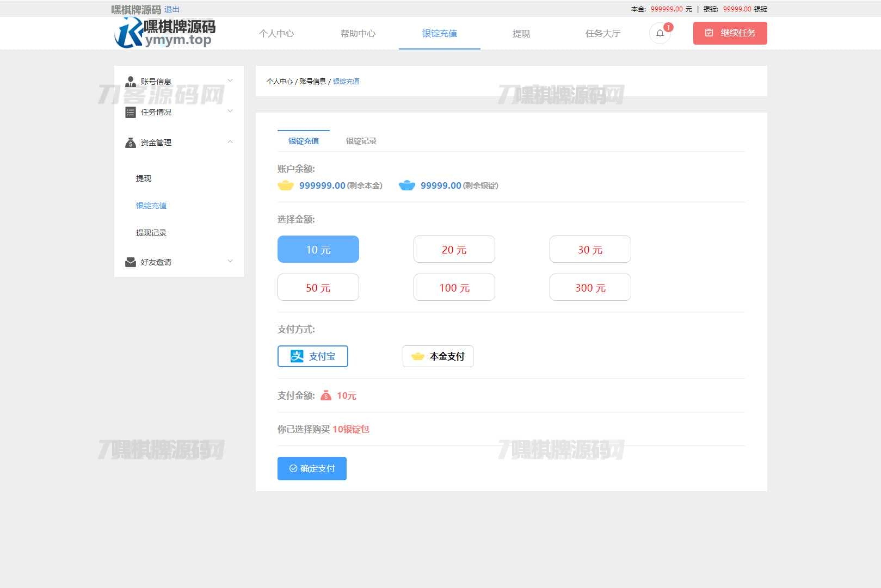The image size is (881, 588).
Task: Switch to the 银锭充值 tab
Action: [304, 141]
